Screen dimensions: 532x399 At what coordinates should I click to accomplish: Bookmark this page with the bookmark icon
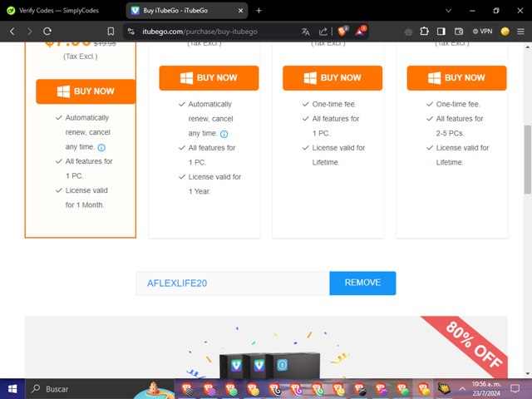(111, 32)
